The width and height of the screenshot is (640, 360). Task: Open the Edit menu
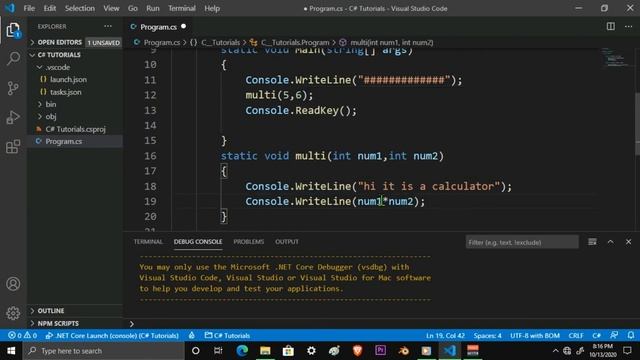(x=50, y=8)
